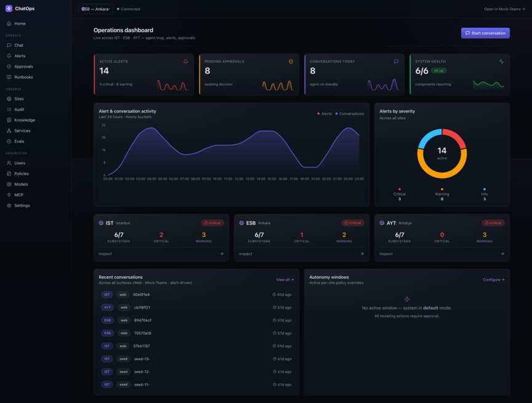This screenshot has width=532, height=403.
Task: Open the seed-13- conversation
Action: (x=196, y=359)
